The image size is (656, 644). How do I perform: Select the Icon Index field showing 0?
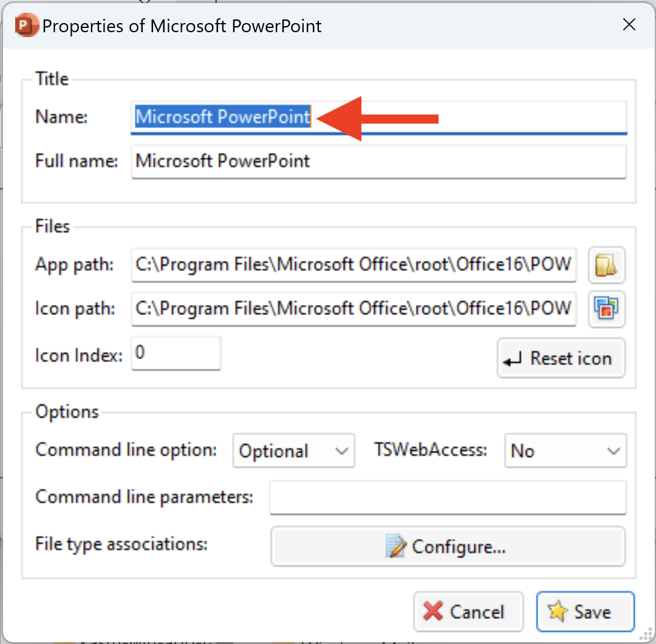[x=176, y=353]
